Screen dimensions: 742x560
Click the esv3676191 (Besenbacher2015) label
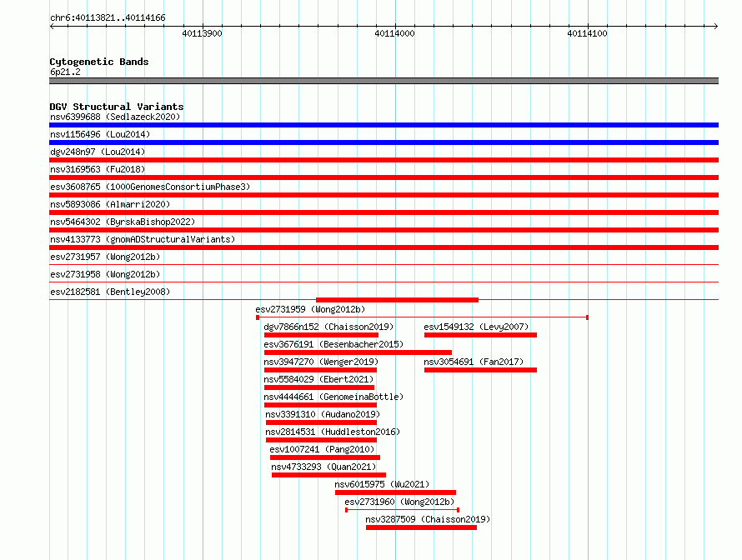[333, 344]
